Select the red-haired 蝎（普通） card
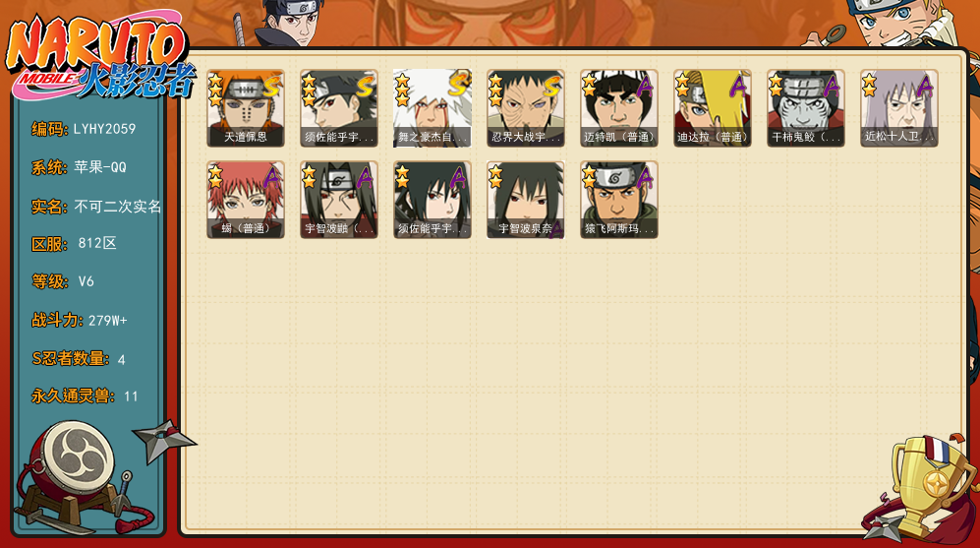The image size is (980, 548). [x=246, y=200]
